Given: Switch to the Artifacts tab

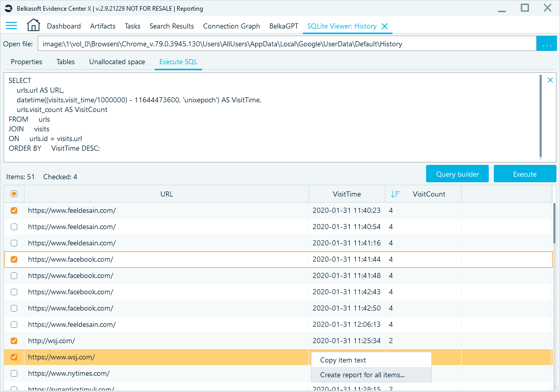Looking at the screenshot, I should (x=102, y=25).
